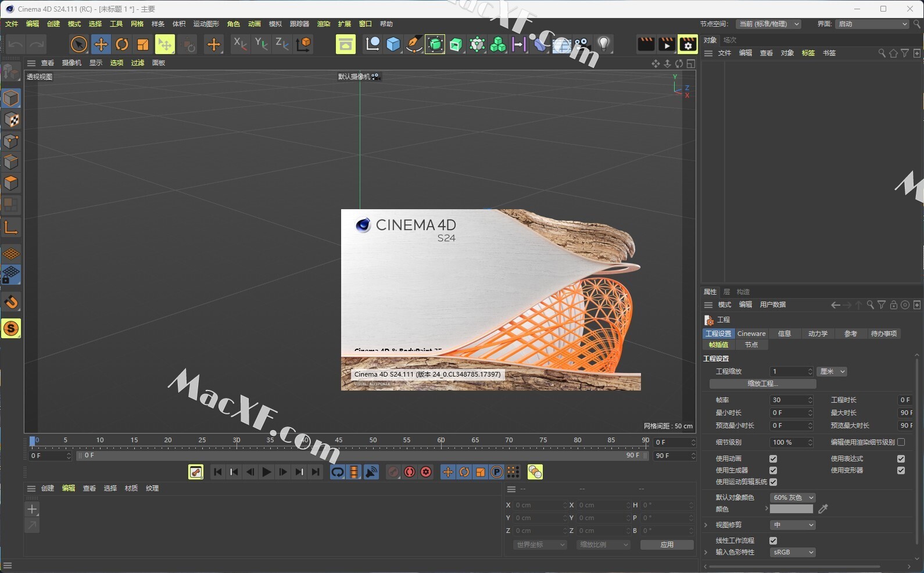
Task: Open the sRGB input color profile dropdown
Action: pos(793,552)
